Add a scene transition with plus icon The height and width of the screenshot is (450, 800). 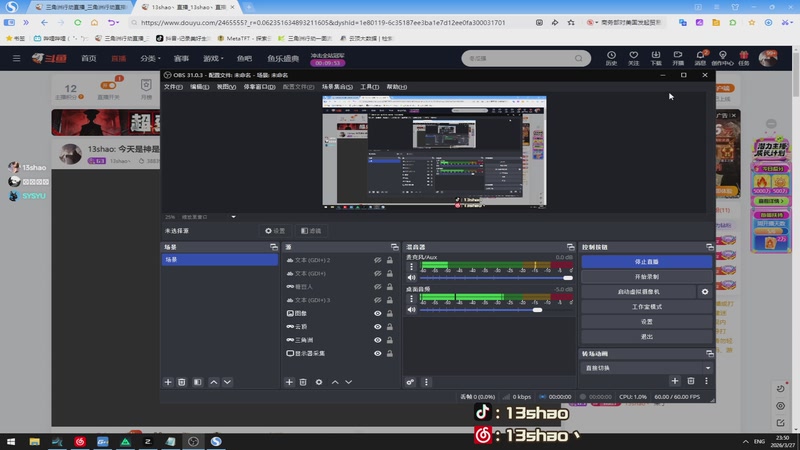click(x=675, y=381)
